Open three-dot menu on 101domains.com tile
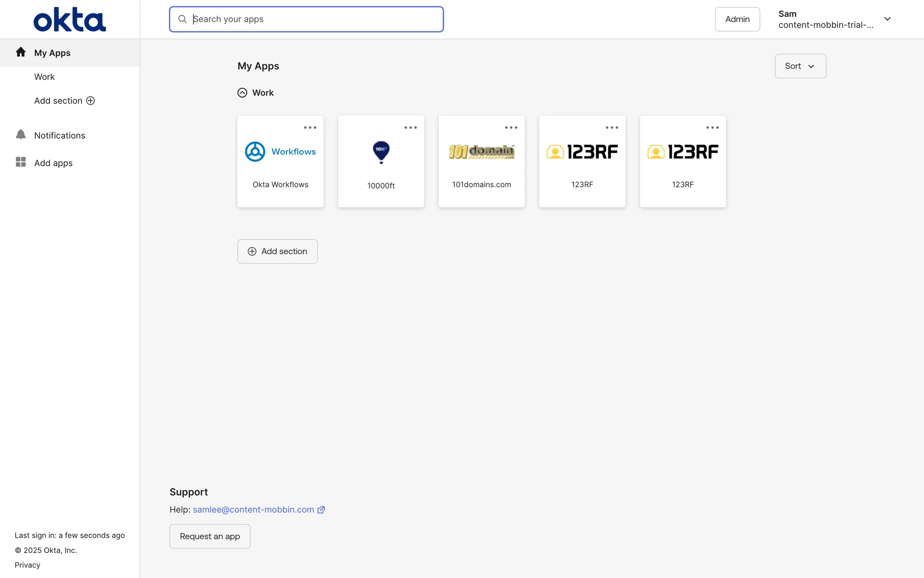This screenshot has width=924, height=578. click(x=511, y=128)
